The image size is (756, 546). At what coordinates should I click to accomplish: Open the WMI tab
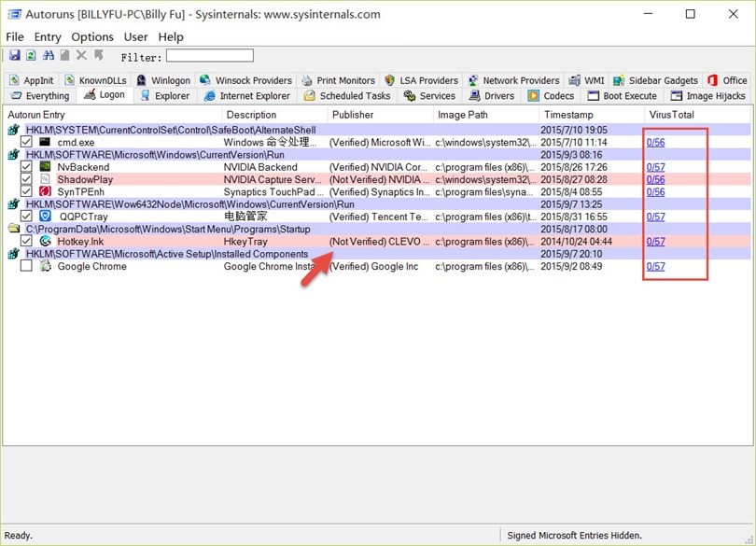(x=586, y=80)
